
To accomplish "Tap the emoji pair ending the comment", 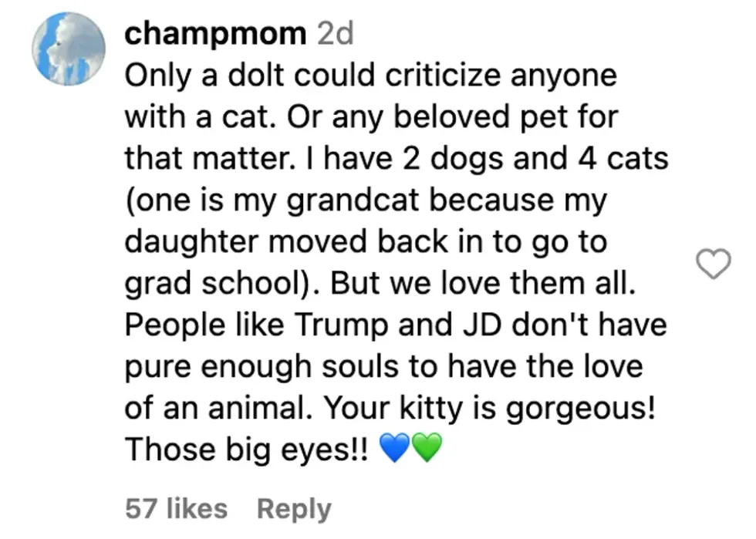I will (410, 448).
